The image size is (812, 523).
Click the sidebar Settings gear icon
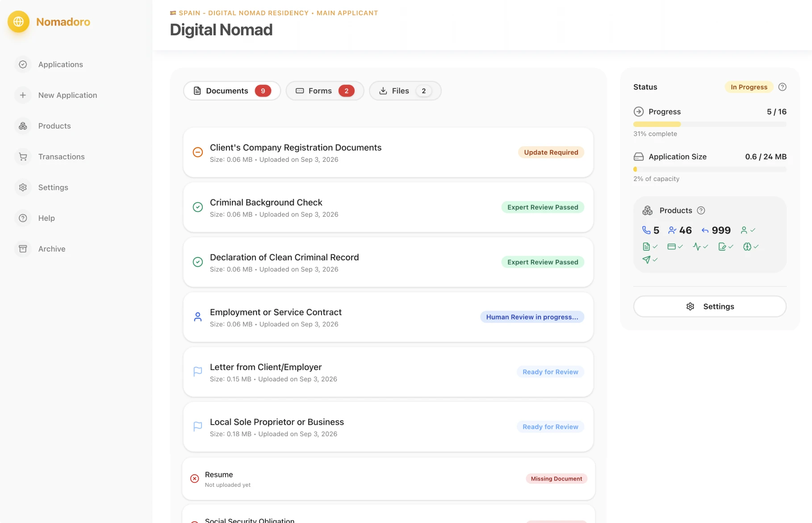(23, 187)
